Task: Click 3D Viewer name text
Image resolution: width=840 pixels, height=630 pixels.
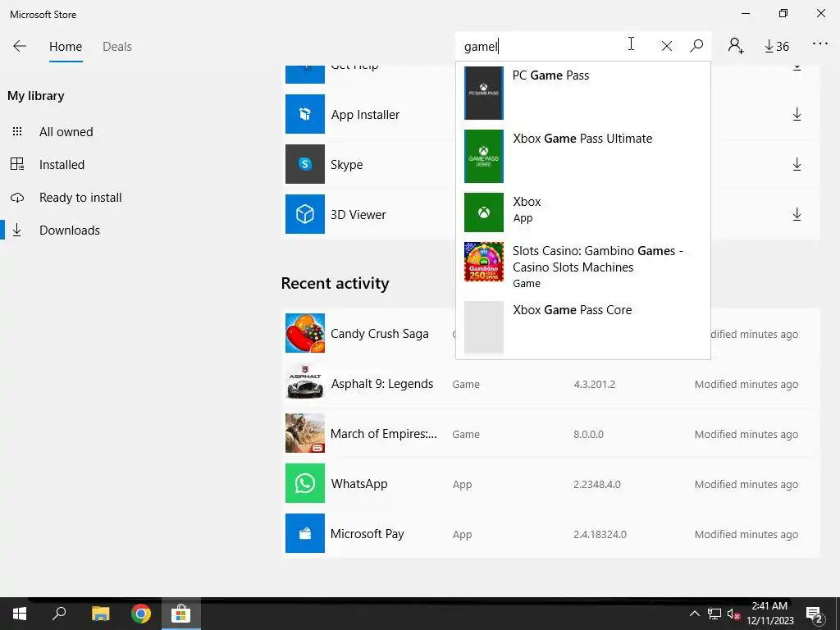Action: pyautogui.click(x=358, y=214)
